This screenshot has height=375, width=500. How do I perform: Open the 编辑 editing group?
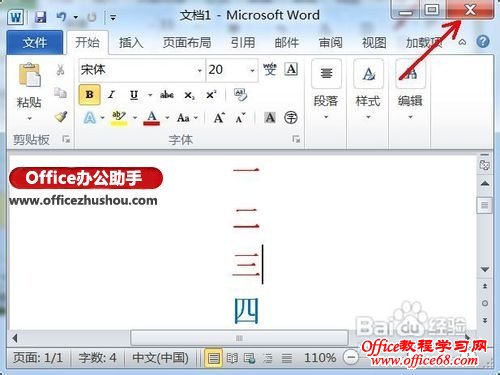pos(410,89)
